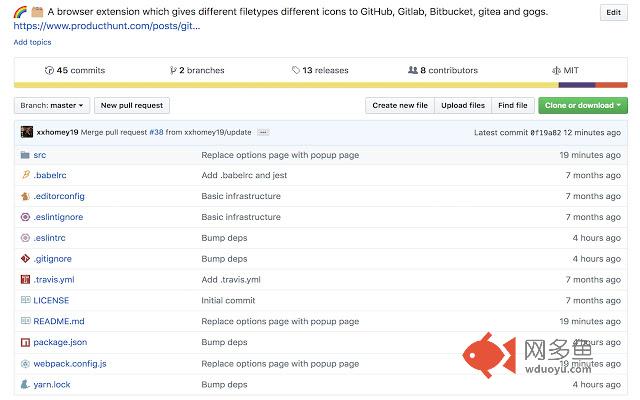
Task: Open the .eslintrc file
Action: coord(49,238)
